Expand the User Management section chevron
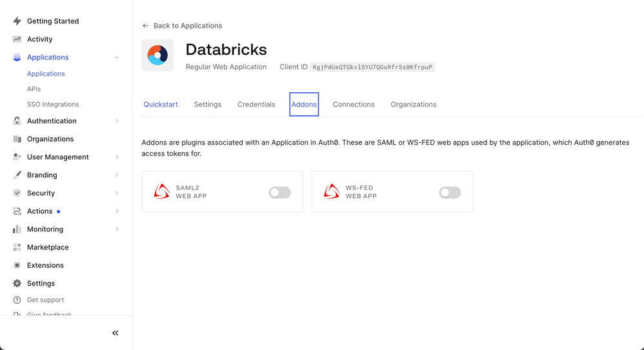This screenshot has height=350, width=644. click(117, 157)
